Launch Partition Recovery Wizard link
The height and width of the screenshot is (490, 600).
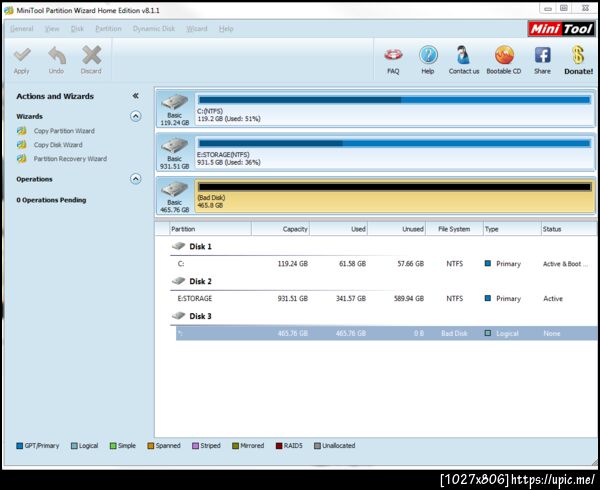(70, 159)
